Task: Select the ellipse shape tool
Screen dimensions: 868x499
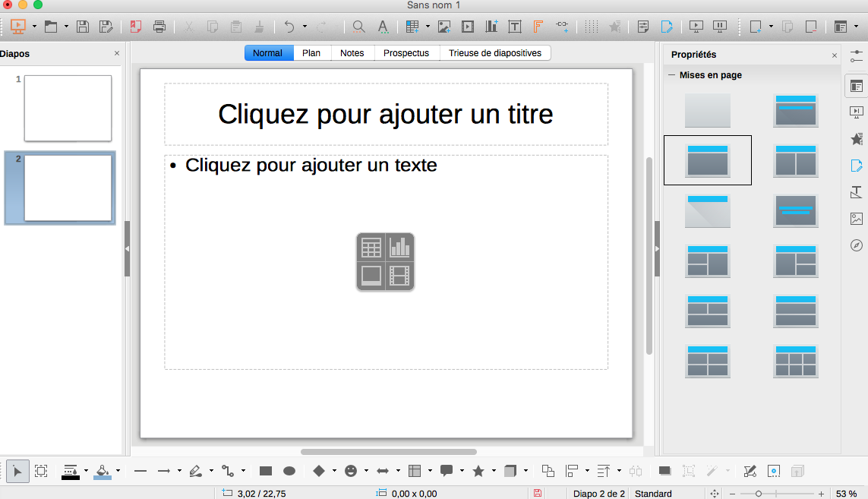Action: pyautogui.click(x=289, y=471)
